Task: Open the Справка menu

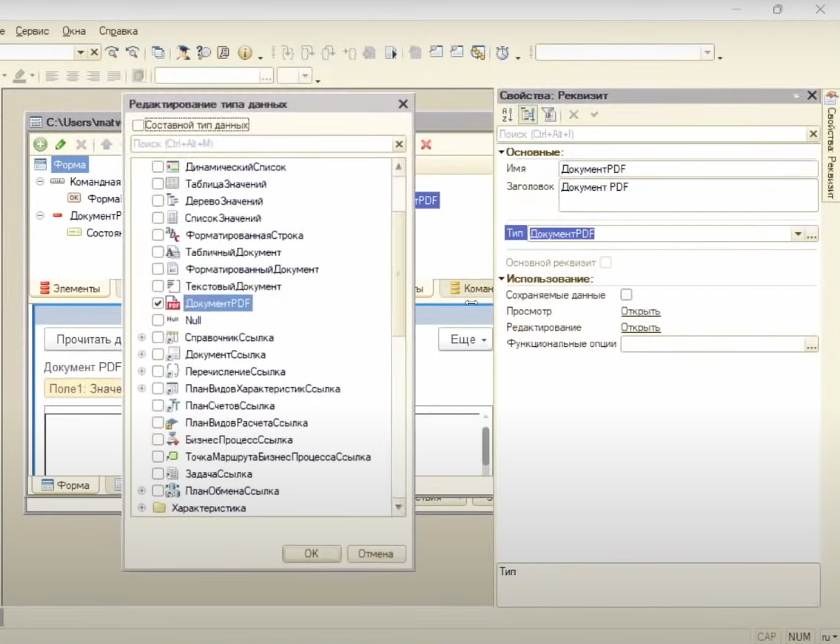Action: click(x=118, y=31)
